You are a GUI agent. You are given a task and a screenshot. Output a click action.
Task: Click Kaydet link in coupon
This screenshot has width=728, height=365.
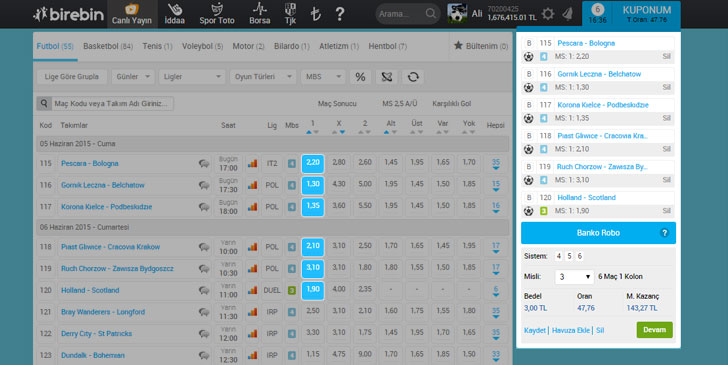point(535,330)
